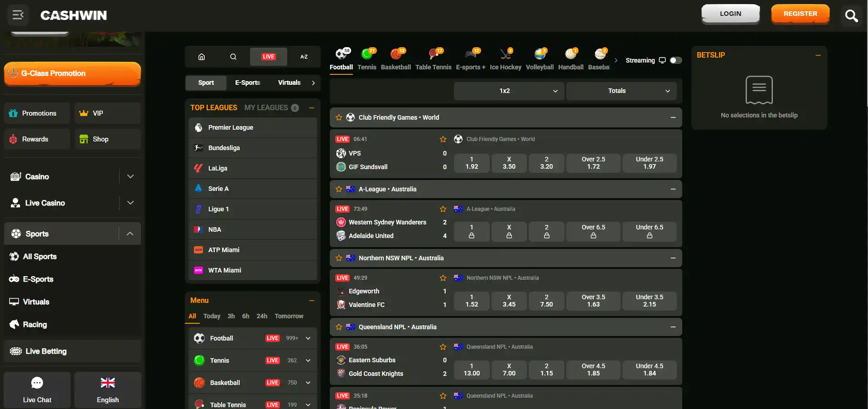The height and width of the screenshot is (409, 868).
Task: Open the hamburger menu beside the CASHWIN logo
Action: [18, 15]
